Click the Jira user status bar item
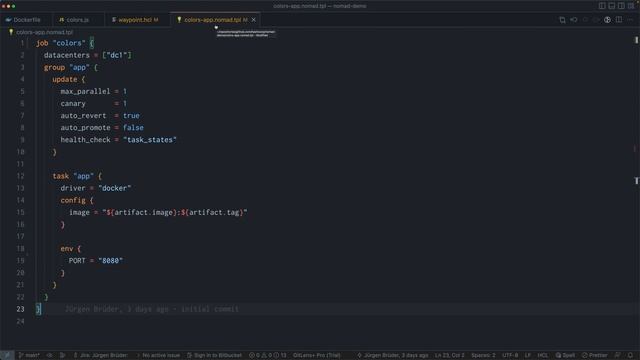Viewport: 640px width, 360px height. pyautogui.click(x=100, y=355)
